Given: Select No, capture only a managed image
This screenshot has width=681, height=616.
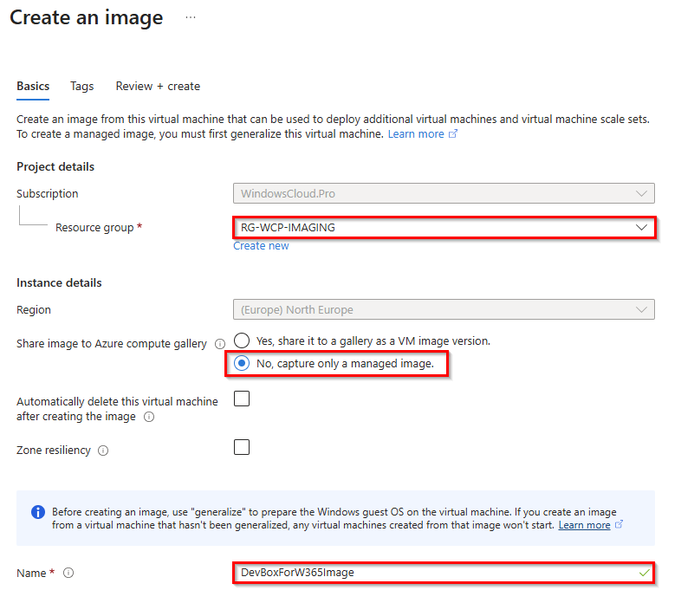Looking at the screenshot, I should [x=243, y=363].
